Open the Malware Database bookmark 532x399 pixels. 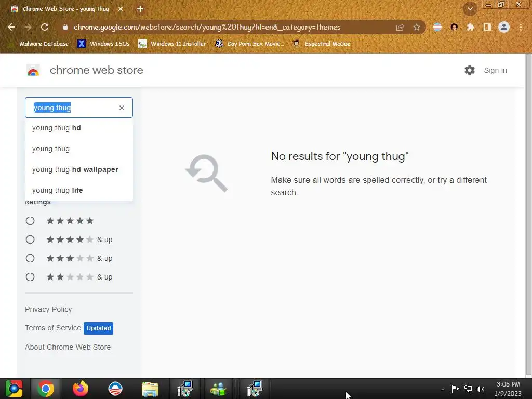40,44
